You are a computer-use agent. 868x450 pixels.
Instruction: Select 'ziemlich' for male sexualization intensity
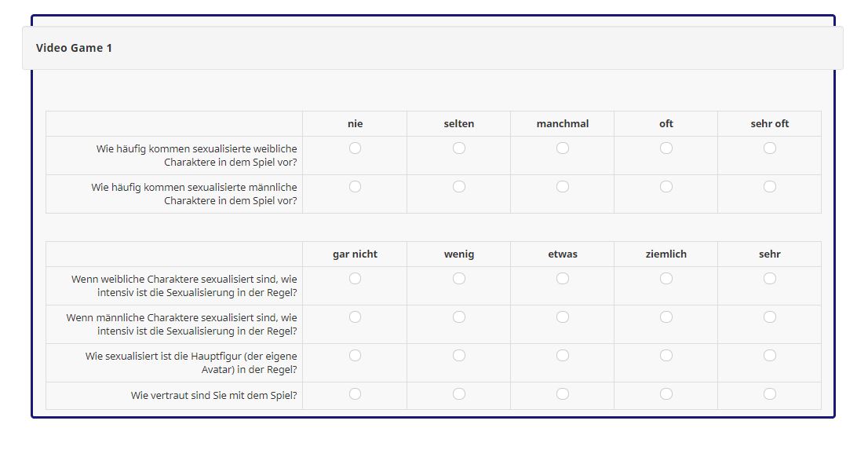(x=666, y=316)
